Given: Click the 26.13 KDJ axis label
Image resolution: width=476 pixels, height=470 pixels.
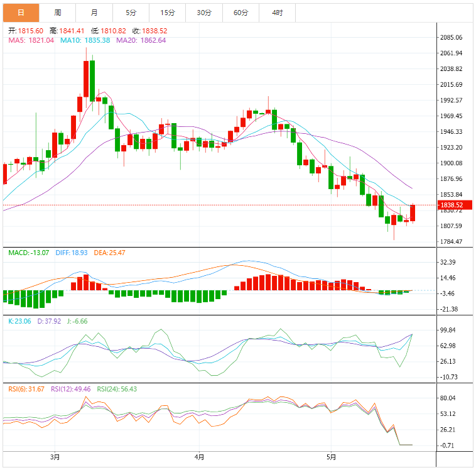Looking at the screenshot, I should (448, 361).
